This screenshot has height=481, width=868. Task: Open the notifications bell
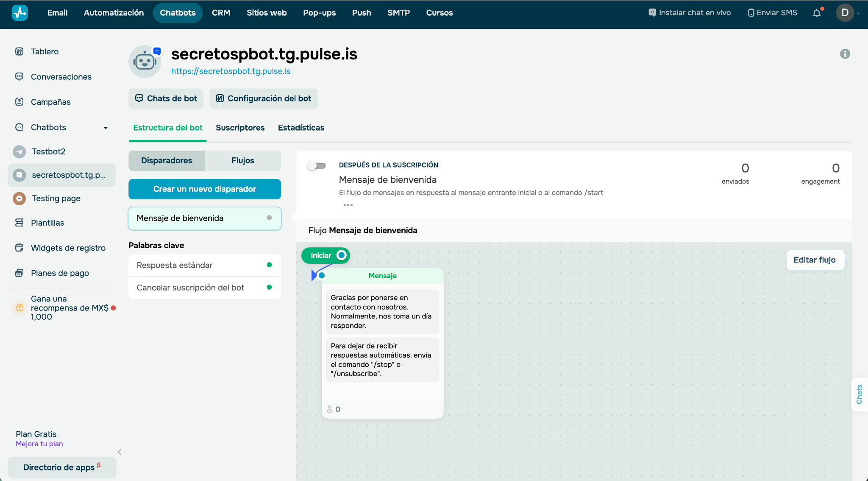coord(817,13)
